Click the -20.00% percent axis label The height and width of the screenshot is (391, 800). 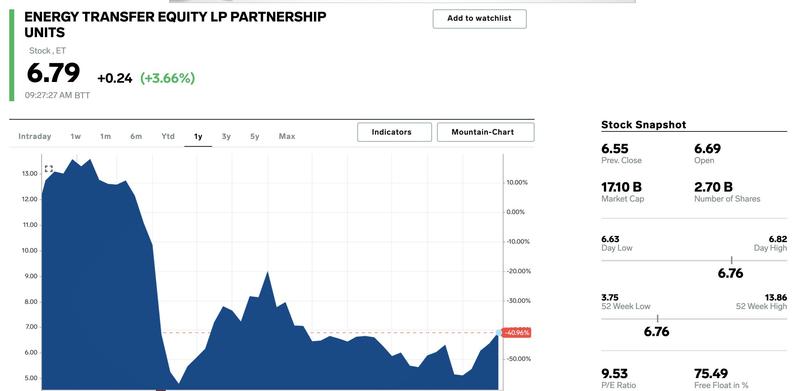[x=518, y=271]
